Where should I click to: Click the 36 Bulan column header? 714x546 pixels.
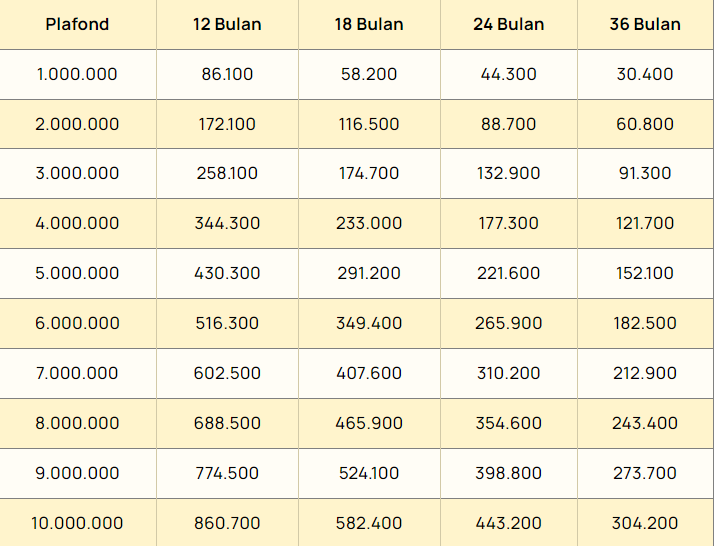point(645,24)
